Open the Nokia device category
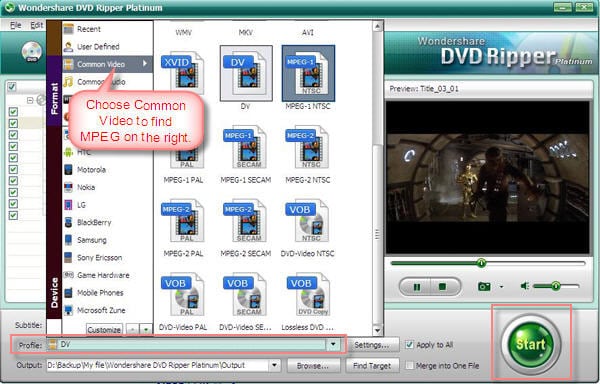Viewport: 600px width, 384px height. coord(108,187)
